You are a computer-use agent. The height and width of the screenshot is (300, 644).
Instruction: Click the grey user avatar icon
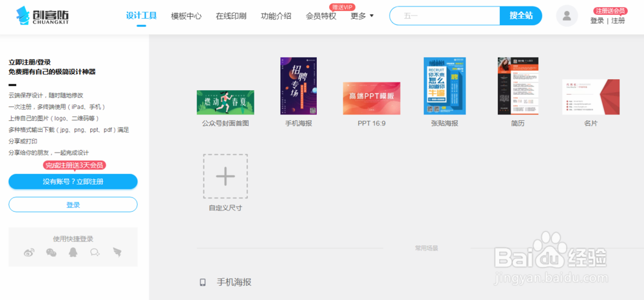coord(567,16)
